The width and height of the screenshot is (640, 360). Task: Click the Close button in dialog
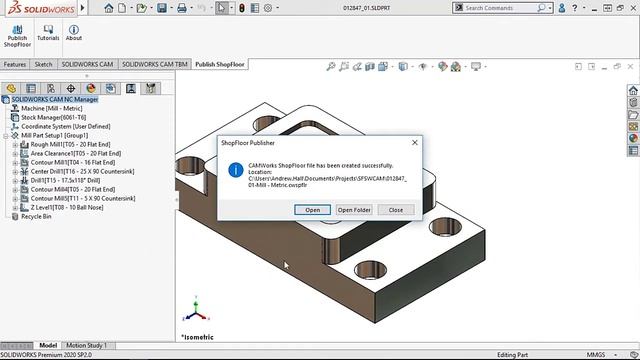click(396, 210)
